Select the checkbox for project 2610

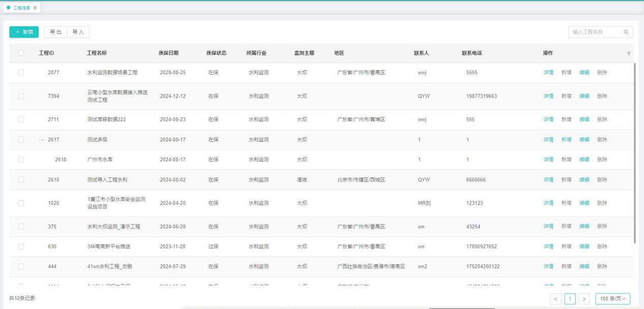coord(21,180)
